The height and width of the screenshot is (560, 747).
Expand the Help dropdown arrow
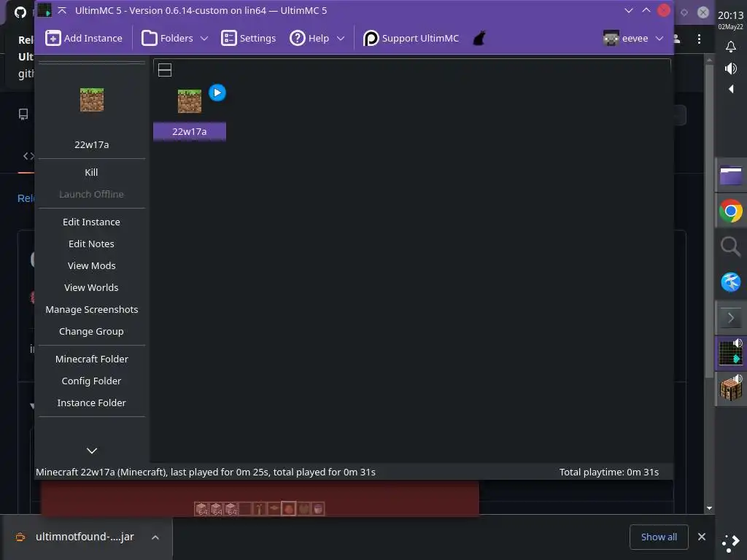[341, 38]
